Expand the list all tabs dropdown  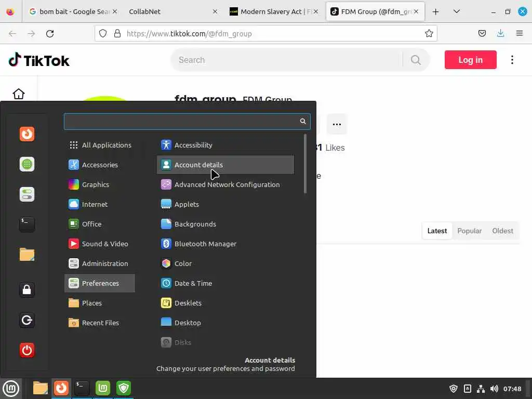point(457,11)
